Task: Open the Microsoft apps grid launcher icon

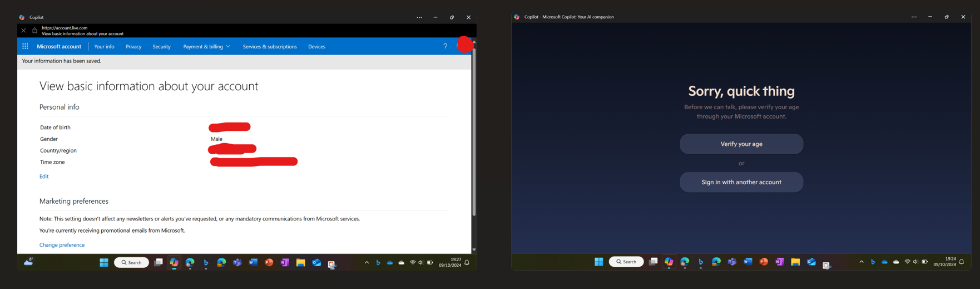Action: click(x=25, y=46)
